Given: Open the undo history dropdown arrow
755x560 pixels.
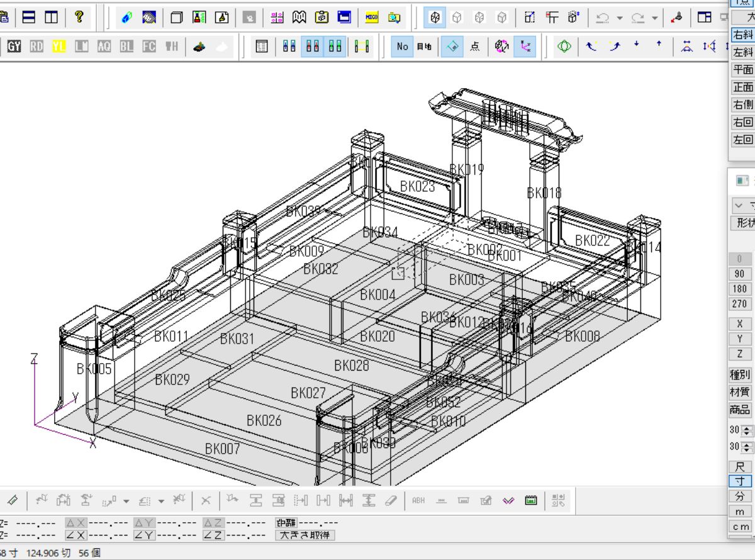Looking at the screenshot, I should [620, 18].
